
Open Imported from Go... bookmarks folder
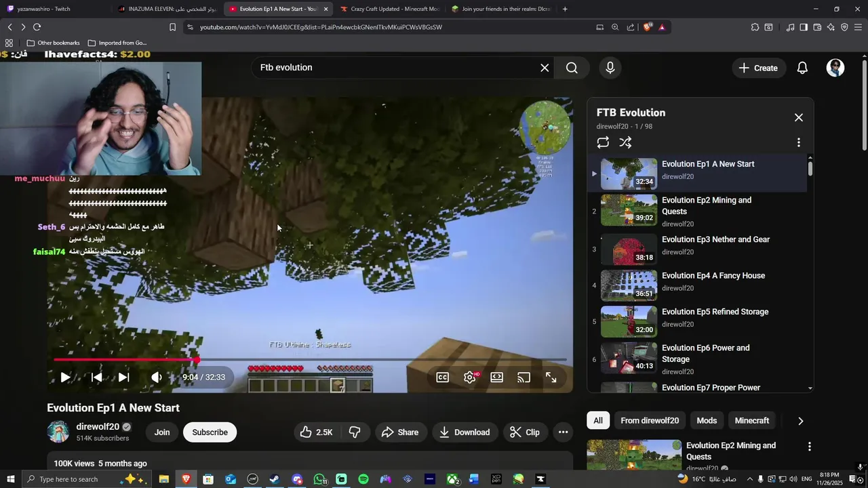pos(117,43)
